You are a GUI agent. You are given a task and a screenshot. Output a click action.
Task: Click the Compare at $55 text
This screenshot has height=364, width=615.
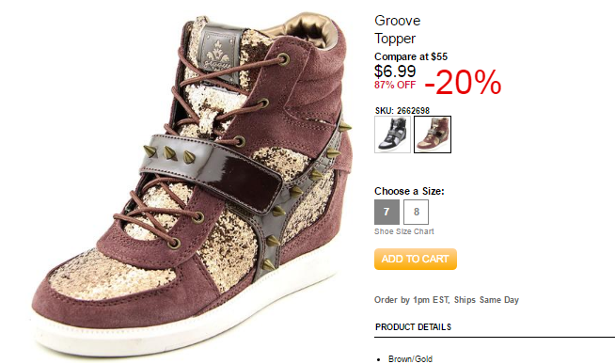pos(411,56)
